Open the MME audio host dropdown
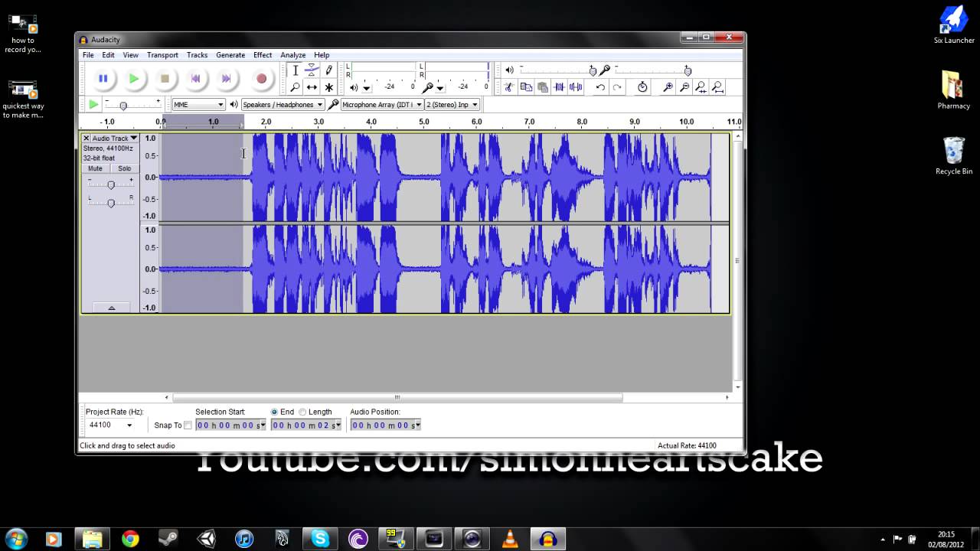Screen dimensions: 980x551 pyautogui.click(x=198, y=105)
